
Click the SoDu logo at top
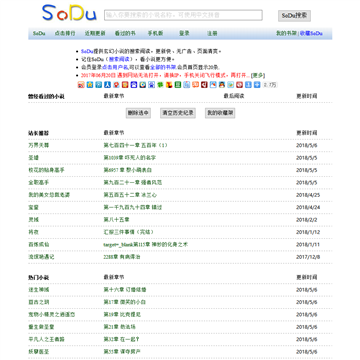tap(69, 13)
